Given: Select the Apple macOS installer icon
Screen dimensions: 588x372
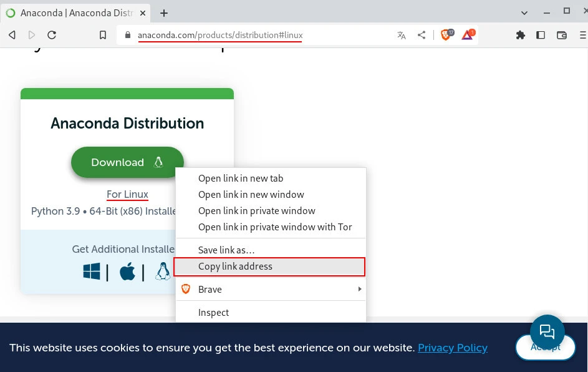Looking at the screenshot, I should coord(127,272).
